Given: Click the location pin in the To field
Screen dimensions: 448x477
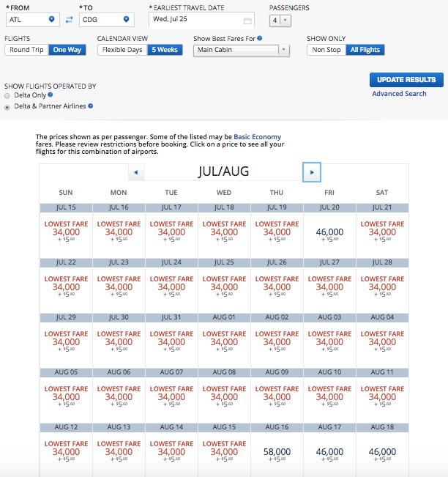Looking at the screenshot, I should 126,20.
